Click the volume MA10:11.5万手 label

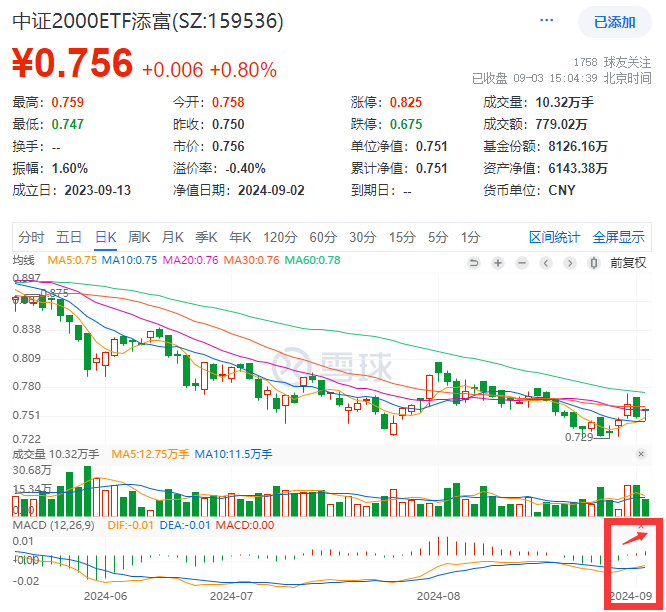[233, 454]
